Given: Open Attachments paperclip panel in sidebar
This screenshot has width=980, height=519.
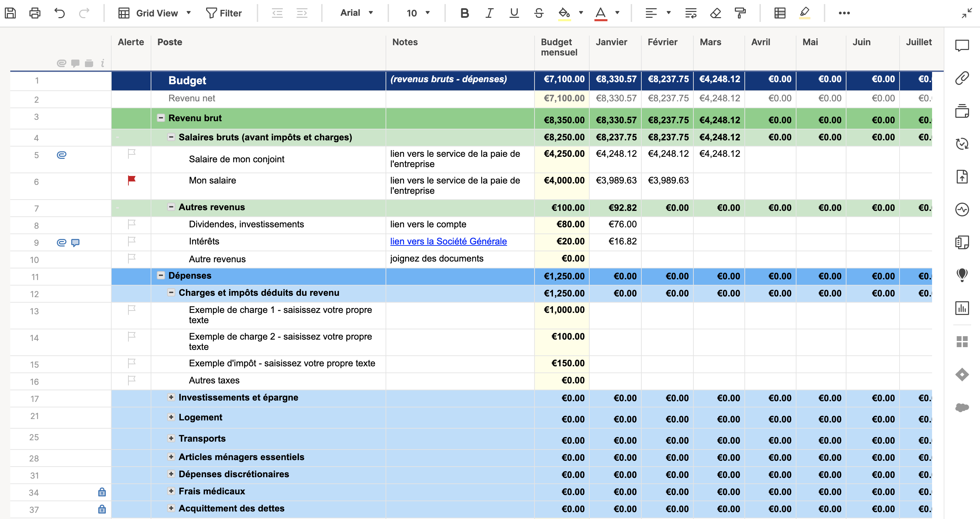Looking at the screenshot, I should (962, 78).
